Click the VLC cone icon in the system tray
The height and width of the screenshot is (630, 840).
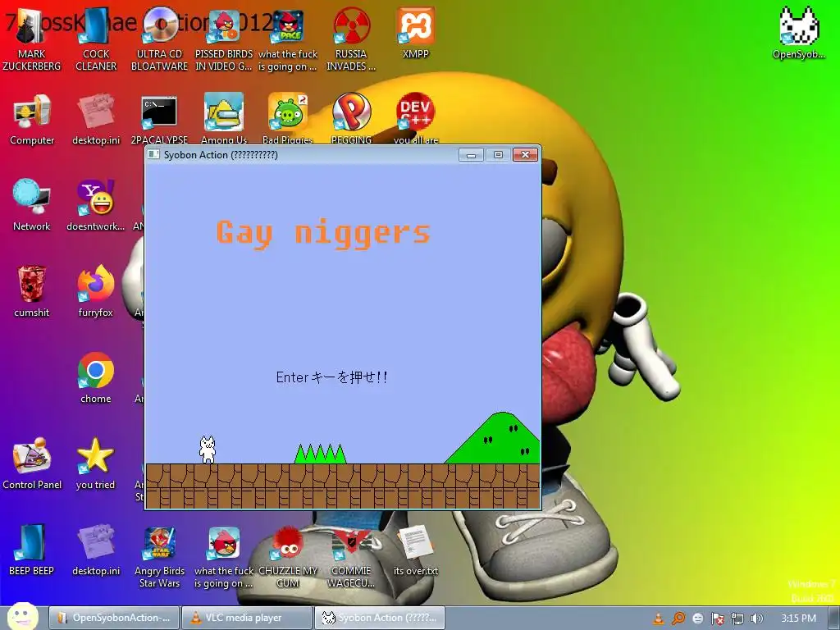(x=659, y=619)
